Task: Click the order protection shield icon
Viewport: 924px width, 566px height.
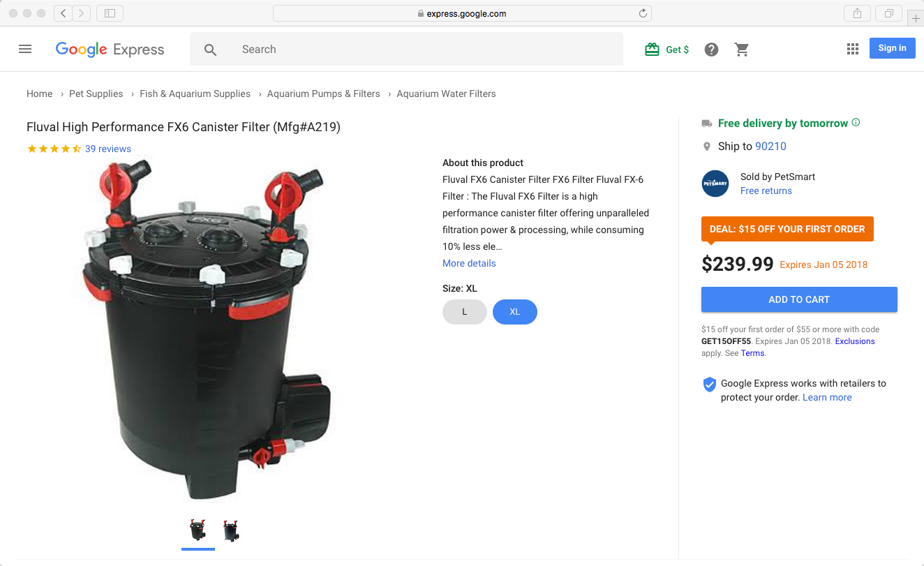Action: pos(709,385)
